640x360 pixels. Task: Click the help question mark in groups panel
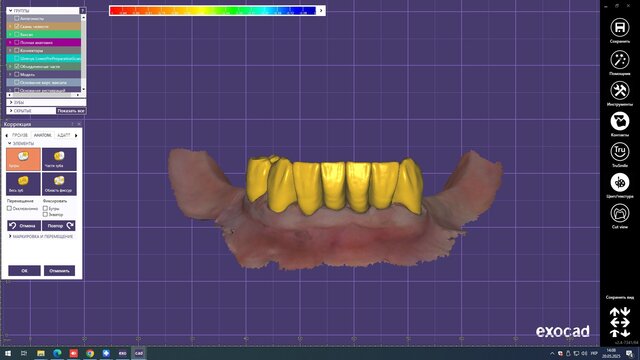[x=82, y=11]
